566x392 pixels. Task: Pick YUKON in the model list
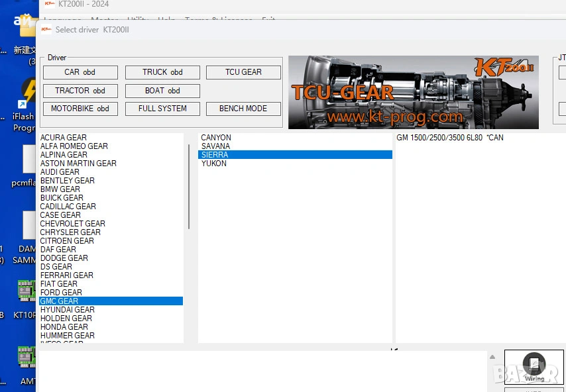tap(214, 164)
